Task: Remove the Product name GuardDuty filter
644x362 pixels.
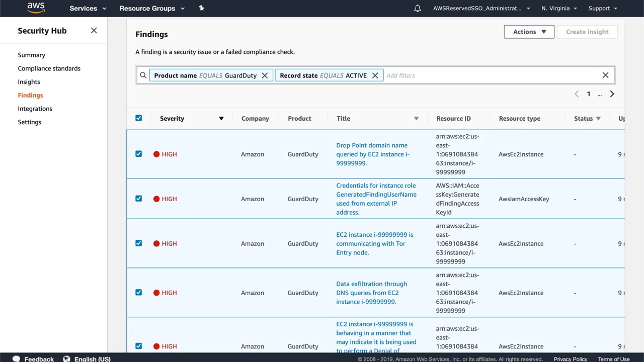Action: (265, 75)
